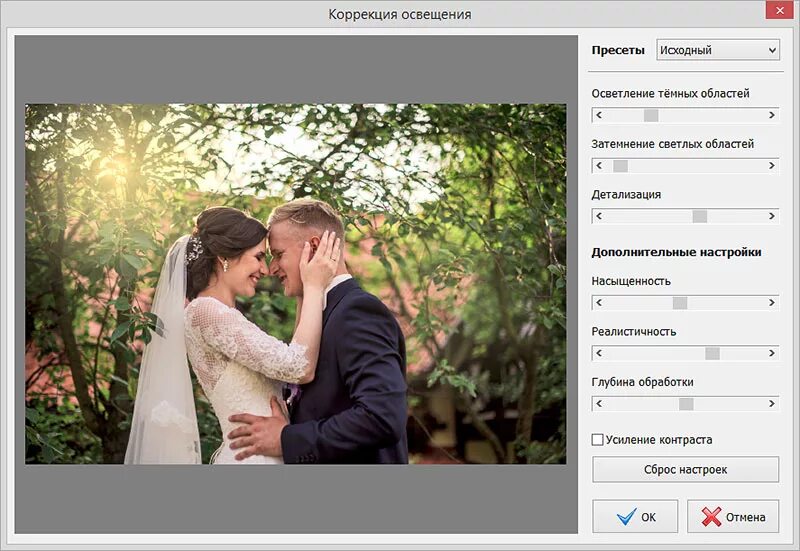Click left arrow of Насыщенность slider
The width and height of the screenshot is (800, 551).
point(599,303)
